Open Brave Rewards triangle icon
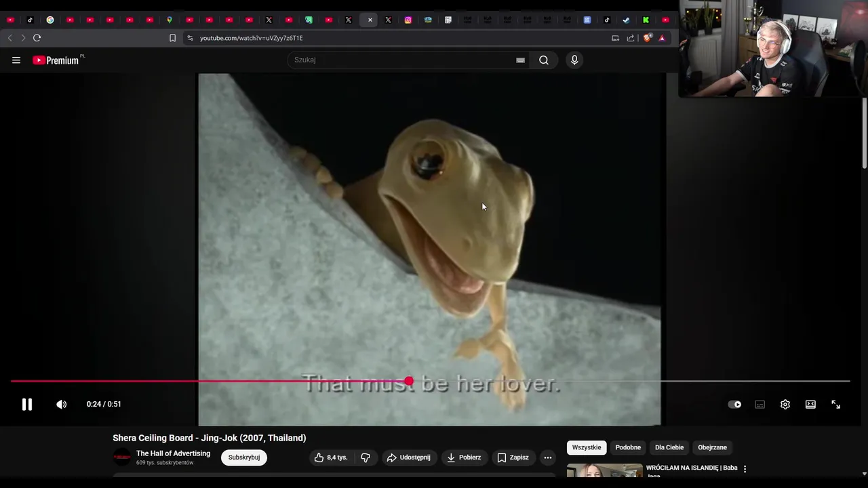Screen dimensions: 868x488 click(662, 38)
